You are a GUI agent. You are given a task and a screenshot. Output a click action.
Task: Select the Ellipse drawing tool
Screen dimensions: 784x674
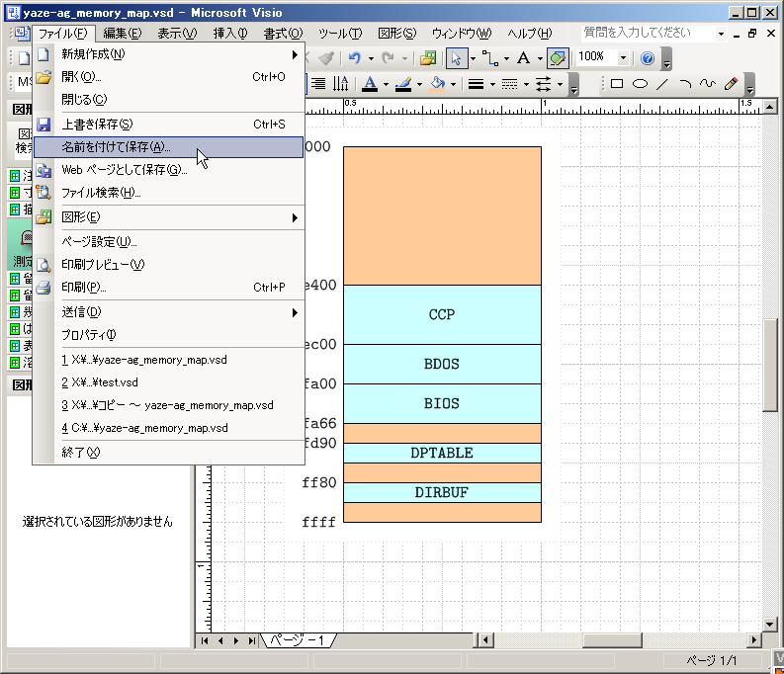tap(640, 84)
